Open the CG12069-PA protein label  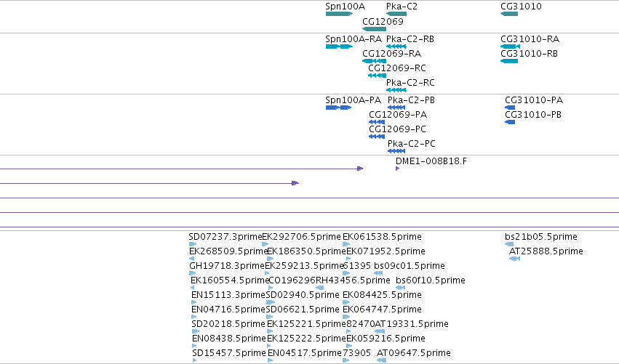click(398, 115)
